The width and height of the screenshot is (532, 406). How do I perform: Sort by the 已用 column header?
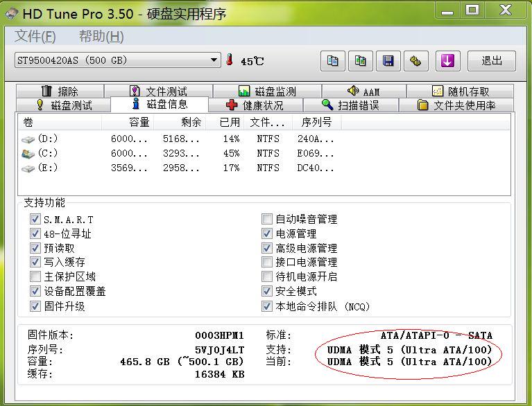[x=225, y=122]
